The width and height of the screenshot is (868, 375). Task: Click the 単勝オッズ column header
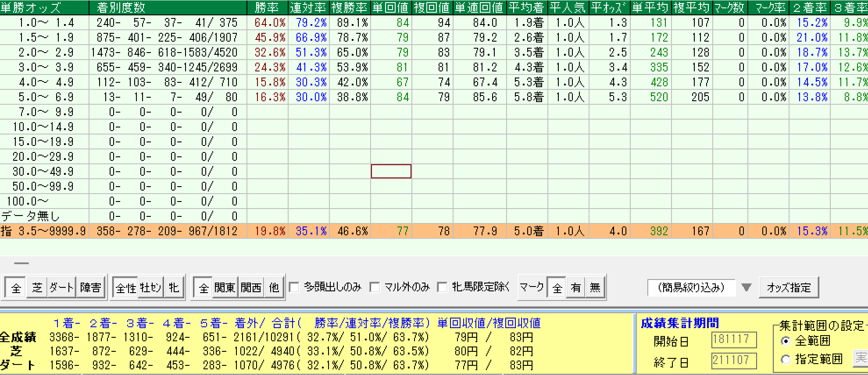[44, 7]
